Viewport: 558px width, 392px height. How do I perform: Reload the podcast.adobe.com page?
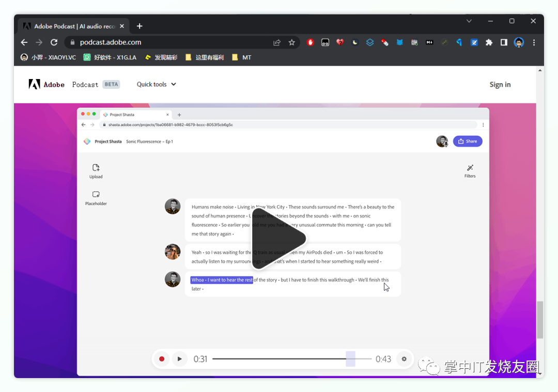tap(54, 42)
